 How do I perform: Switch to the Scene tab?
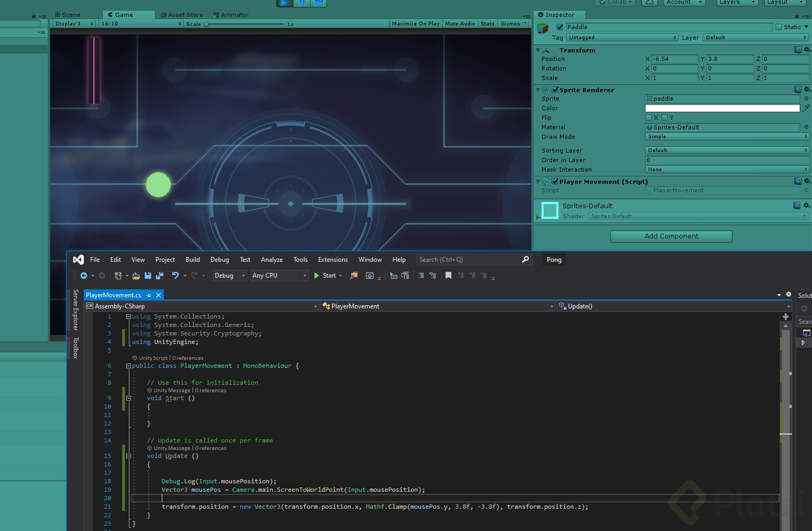click(x=68, y=15)
